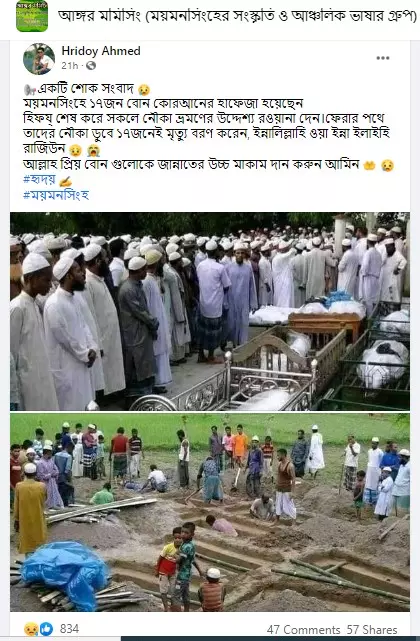420x641 pixels.
Task: Show who reacted via the 834 count
Action: [69, 629]
